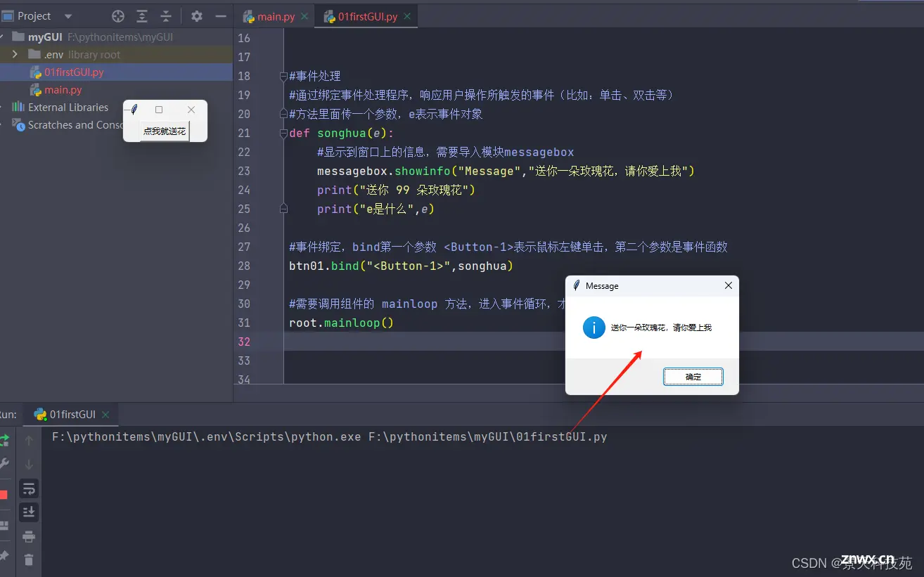Viewport: 924px width, 577px height.
Task: Toggle fold marker at line 20
Action: [283, 114]
